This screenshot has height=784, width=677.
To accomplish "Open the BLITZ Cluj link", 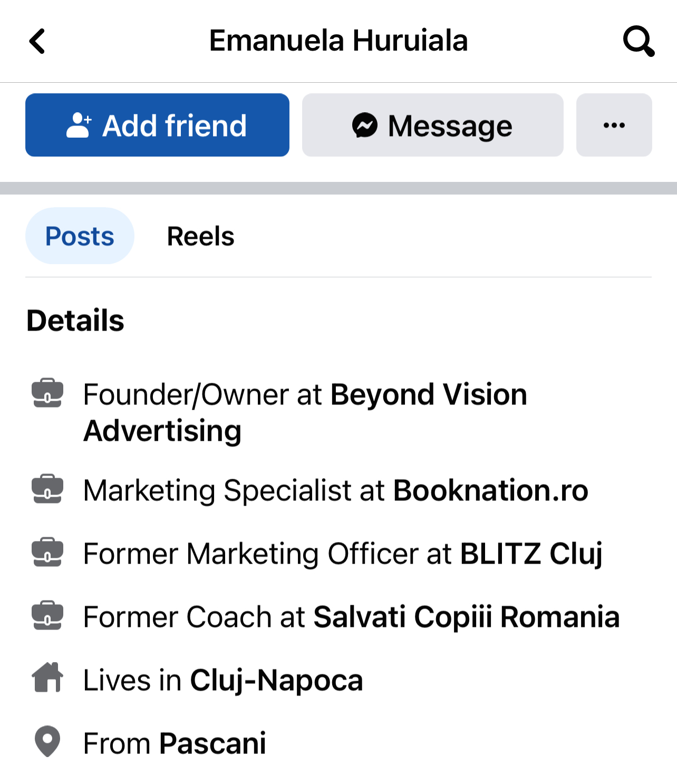I will 531,554.
